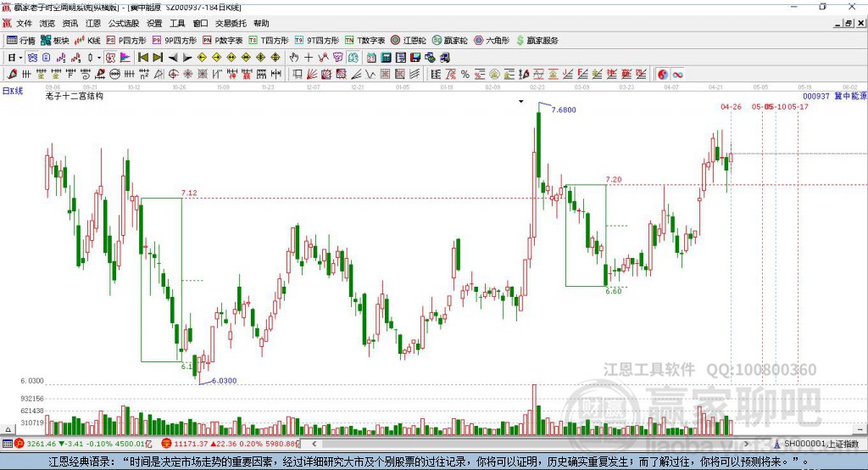Viewport: 868px width, 470px height.
Task: Jump to the last bar with green skip-forward icon
Action: click(x=158, y=58)
